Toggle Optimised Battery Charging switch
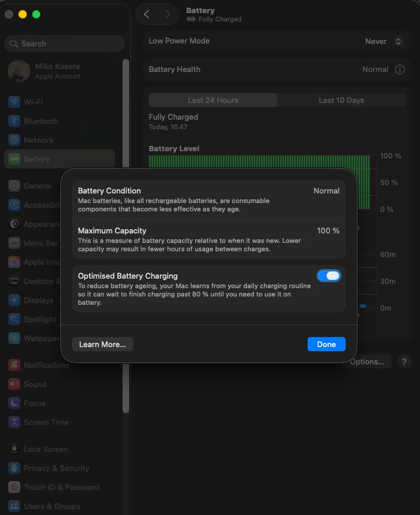420x515 pixels. click(329, 276)
